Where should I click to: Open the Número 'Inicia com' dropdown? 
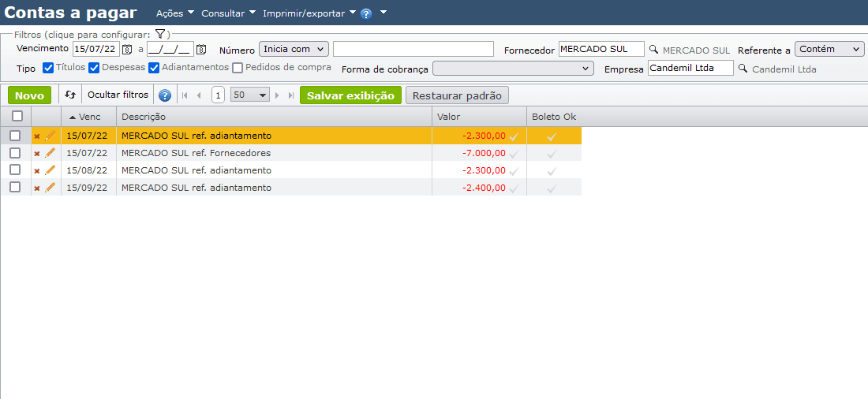(294, 49)
